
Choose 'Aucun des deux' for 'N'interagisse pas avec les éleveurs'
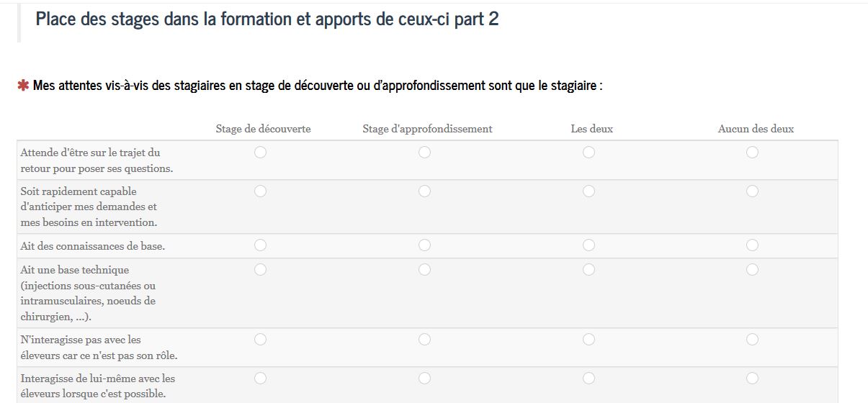[x=752, y=339]
